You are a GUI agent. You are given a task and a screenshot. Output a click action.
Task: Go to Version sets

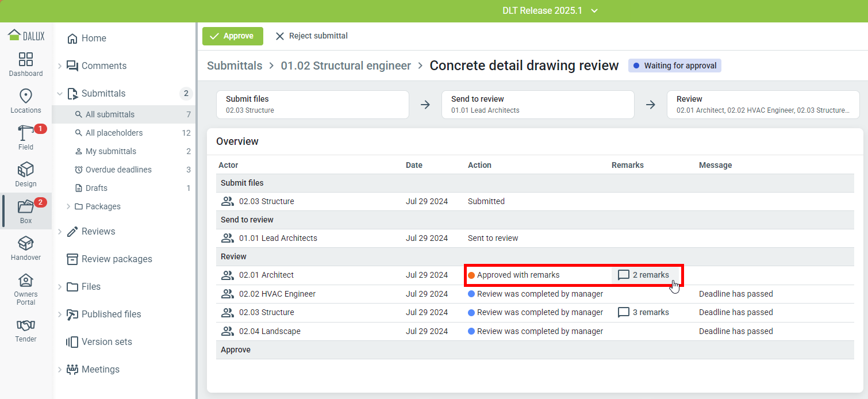(x=106, y=342)
